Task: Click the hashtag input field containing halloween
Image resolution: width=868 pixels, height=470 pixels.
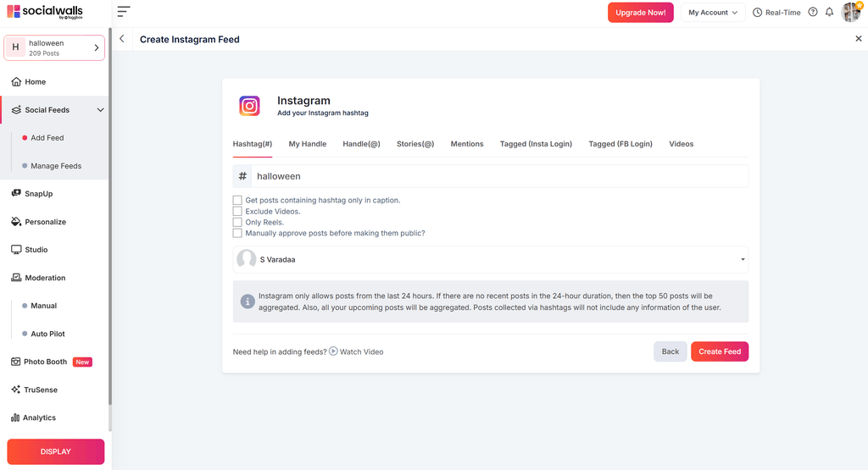Action: coord(500,176)
